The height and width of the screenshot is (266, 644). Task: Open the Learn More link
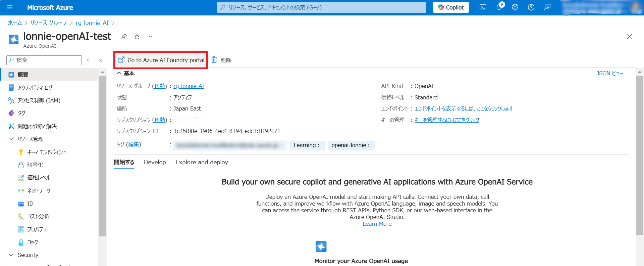[377, 224]
